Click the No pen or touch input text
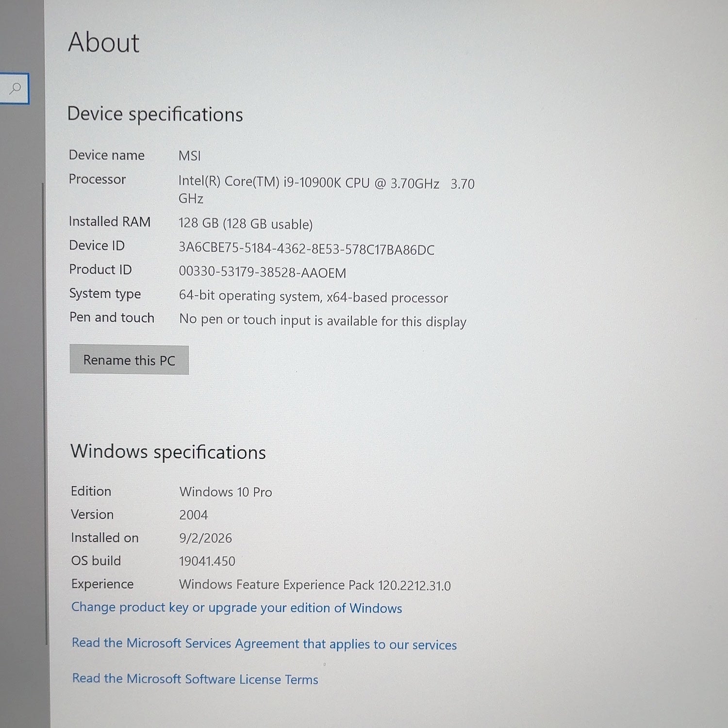Screen dimensions: 728x728 (323, 320)
